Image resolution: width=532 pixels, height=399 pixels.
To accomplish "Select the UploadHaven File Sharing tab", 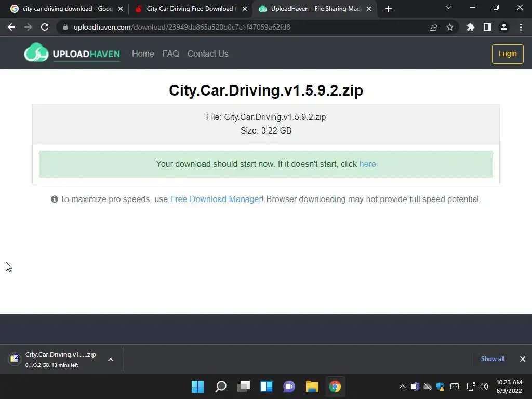I will click(x=315, y=9).
